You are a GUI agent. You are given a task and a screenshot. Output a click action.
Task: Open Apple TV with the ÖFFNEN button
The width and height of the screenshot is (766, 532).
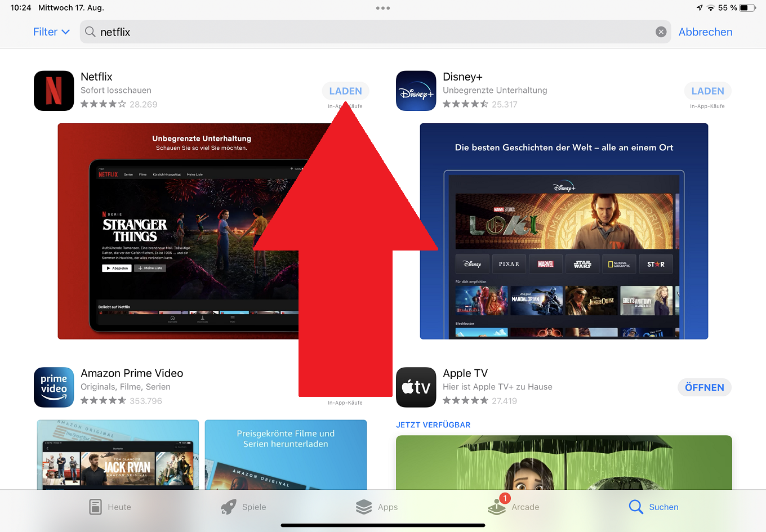705,387
